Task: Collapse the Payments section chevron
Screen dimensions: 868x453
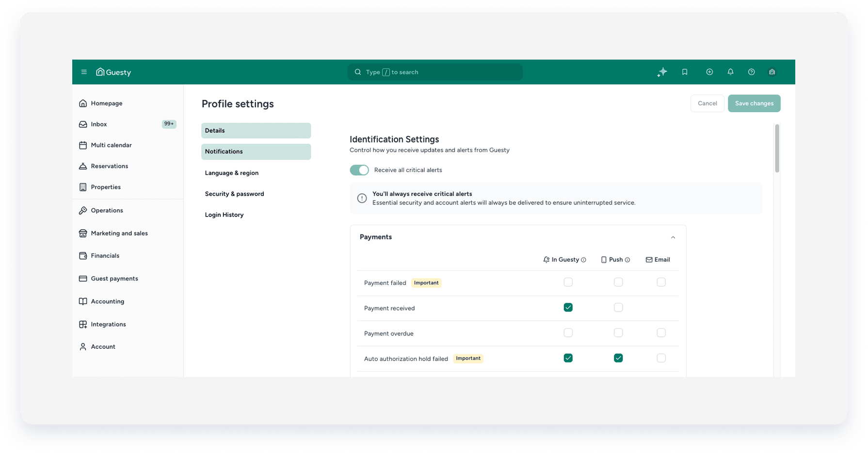Action: (673, 237)
